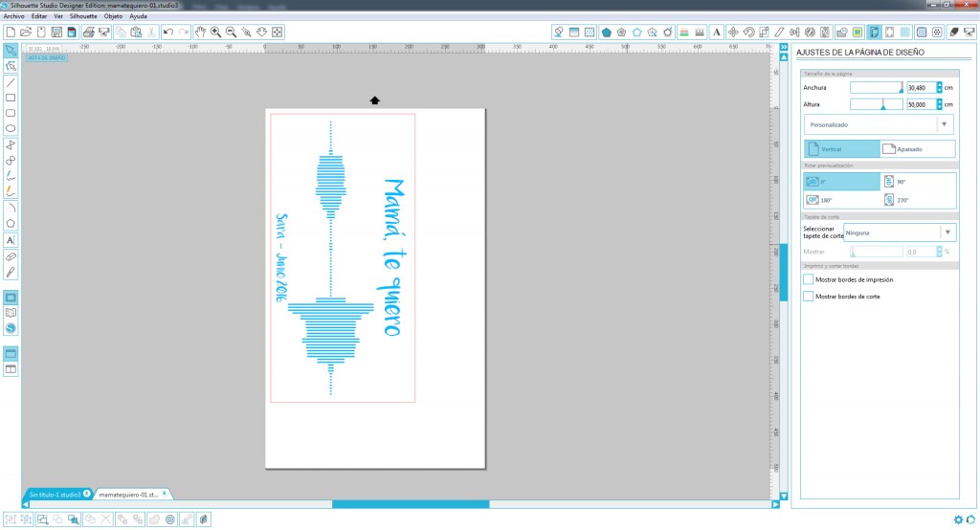980x530 pixels.
Task: Increase Anchura value with up stepper
Action: click(x=939, y=85)
